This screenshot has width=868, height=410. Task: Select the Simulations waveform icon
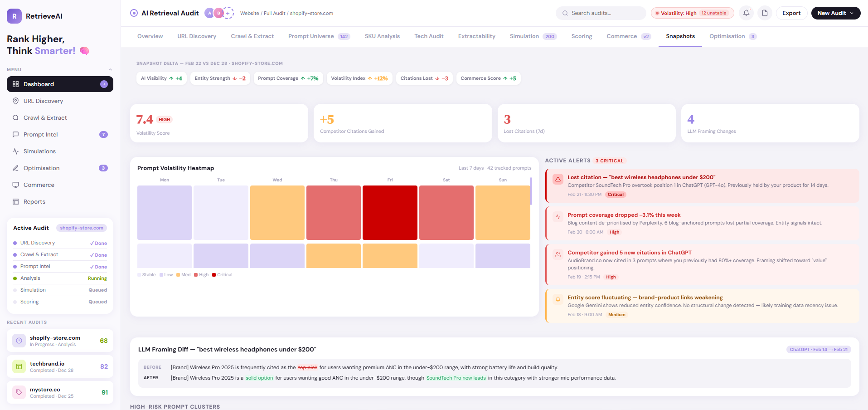[x=16, y=151]
